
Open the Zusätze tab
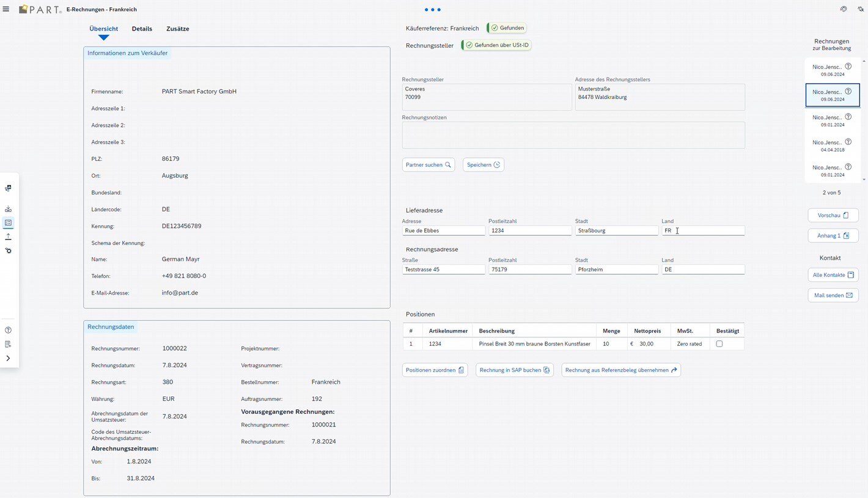(178, 29)
